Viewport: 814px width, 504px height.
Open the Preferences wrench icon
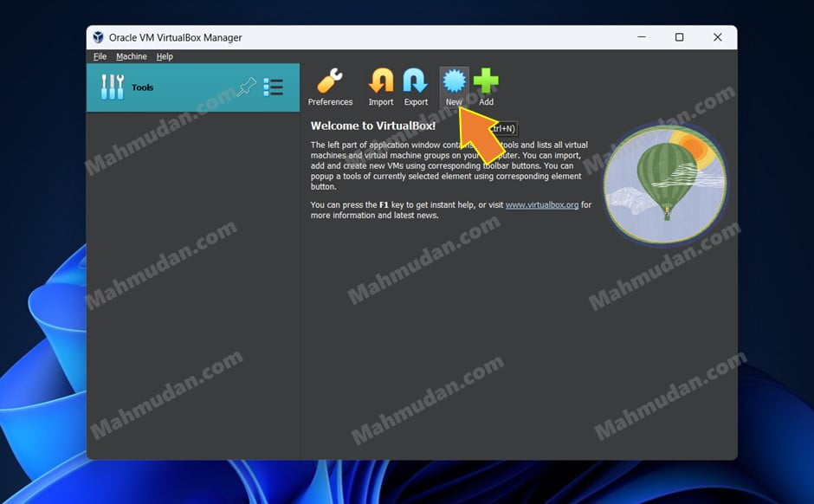coord(330,83)
